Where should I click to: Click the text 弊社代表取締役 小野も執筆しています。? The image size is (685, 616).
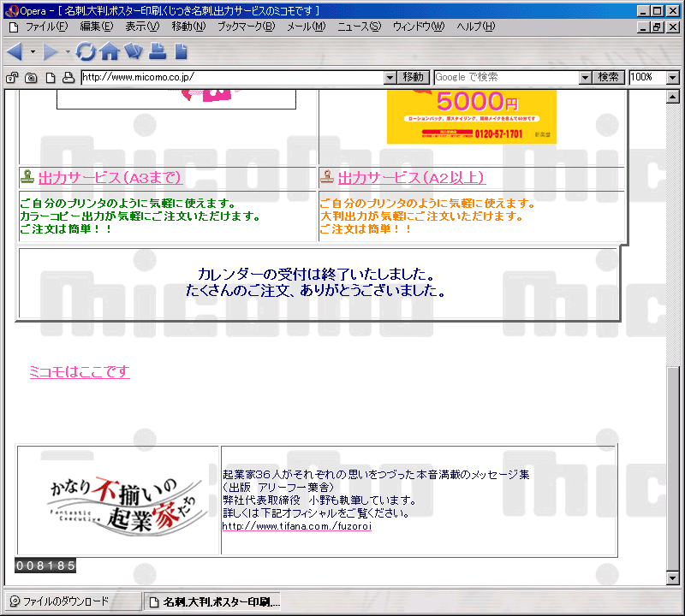pyautogui.click(x=319, y=500)
